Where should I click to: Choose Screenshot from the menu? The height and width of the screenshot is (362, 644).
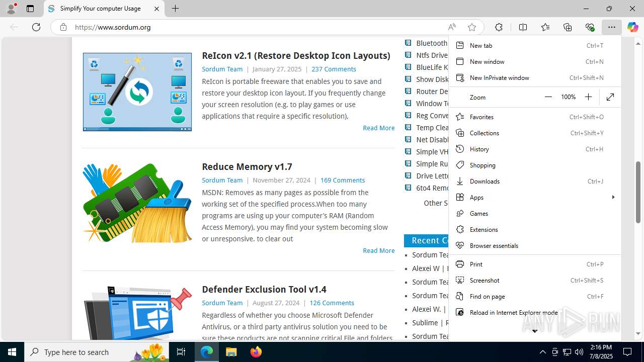[535, 280]
